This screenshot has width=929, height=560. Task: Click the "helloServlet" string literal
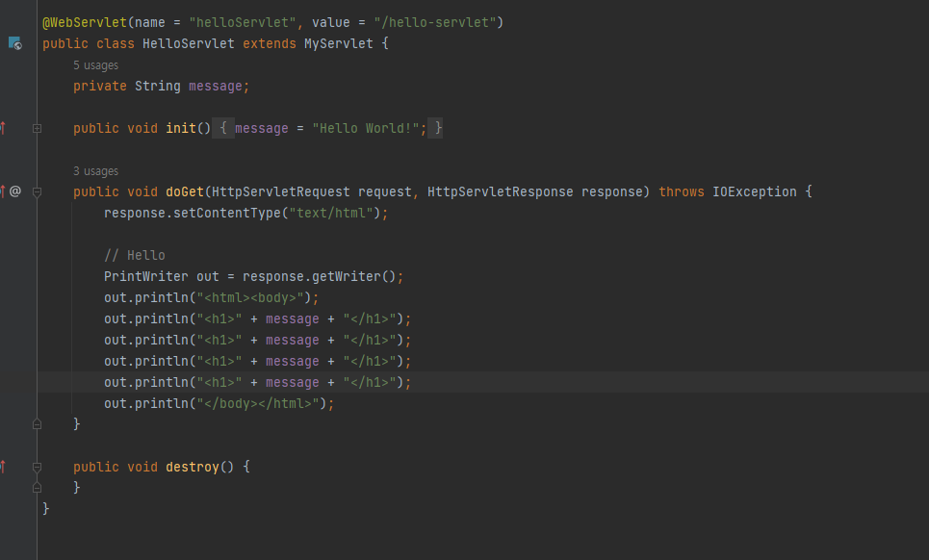[x=243, y=22]
